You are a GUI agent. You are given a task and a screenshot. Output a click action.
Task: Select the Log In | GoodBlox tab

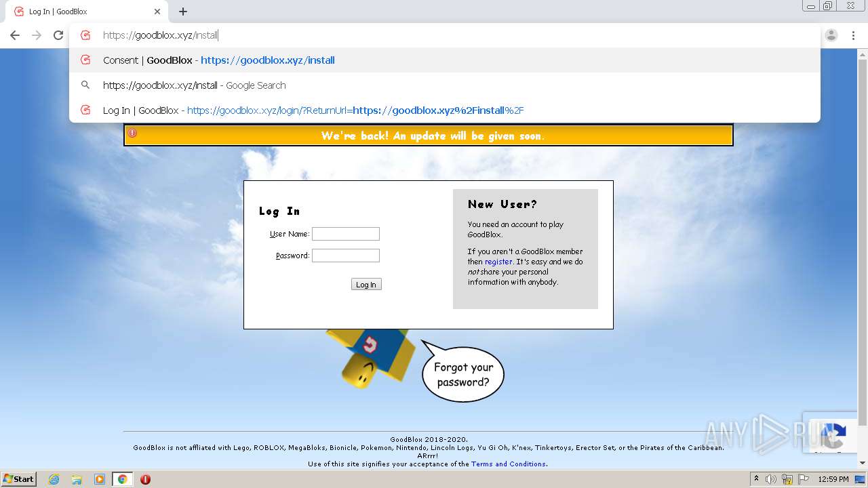(85, 12)
